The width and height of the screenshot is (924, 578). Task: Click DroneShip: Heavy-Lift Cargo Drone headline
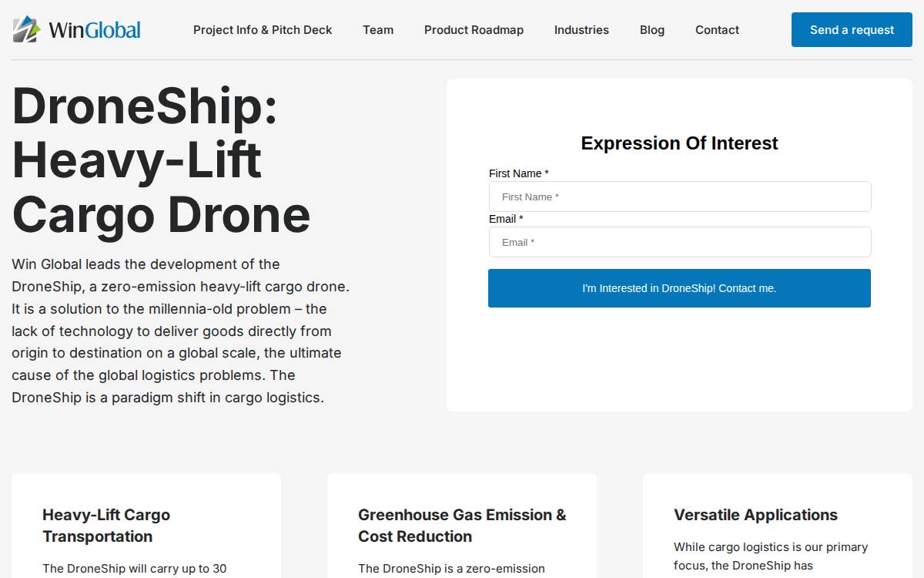[162, 160]
